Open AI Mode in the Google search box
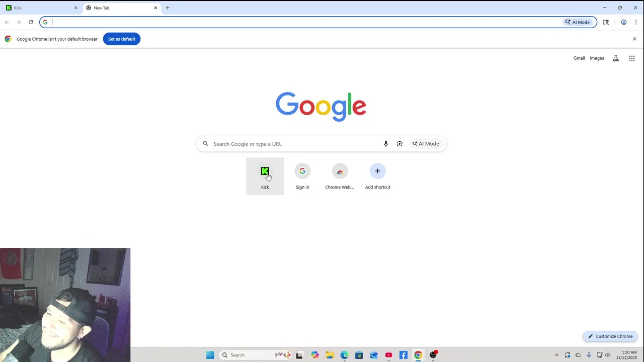 (x=426, y=144)
